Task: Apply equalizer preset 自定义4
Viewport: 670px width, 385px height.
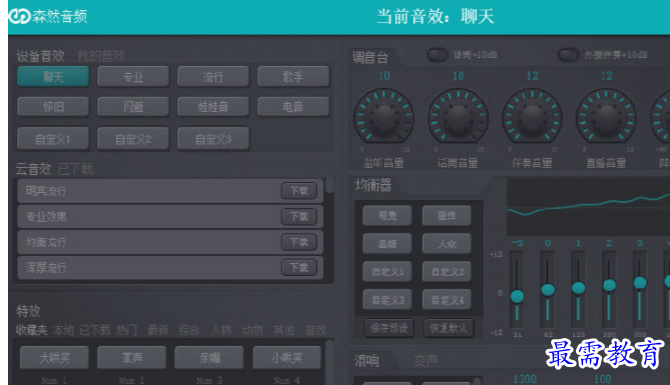Action: click(447, 300)
